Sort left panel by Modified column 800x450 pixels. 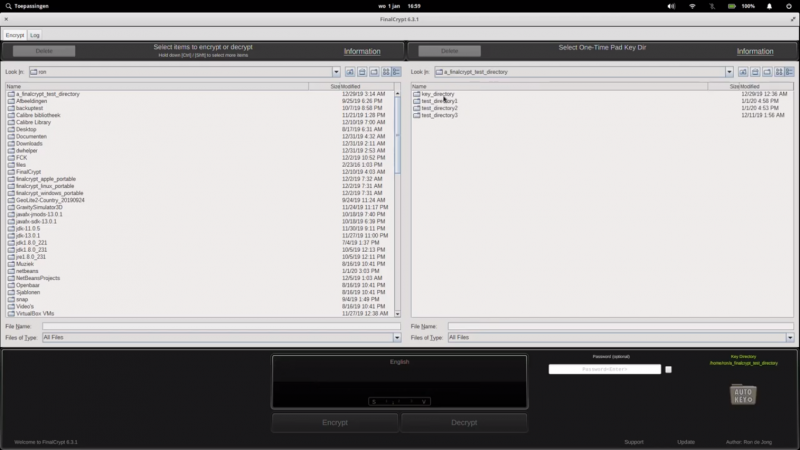[x=366, y=86]
